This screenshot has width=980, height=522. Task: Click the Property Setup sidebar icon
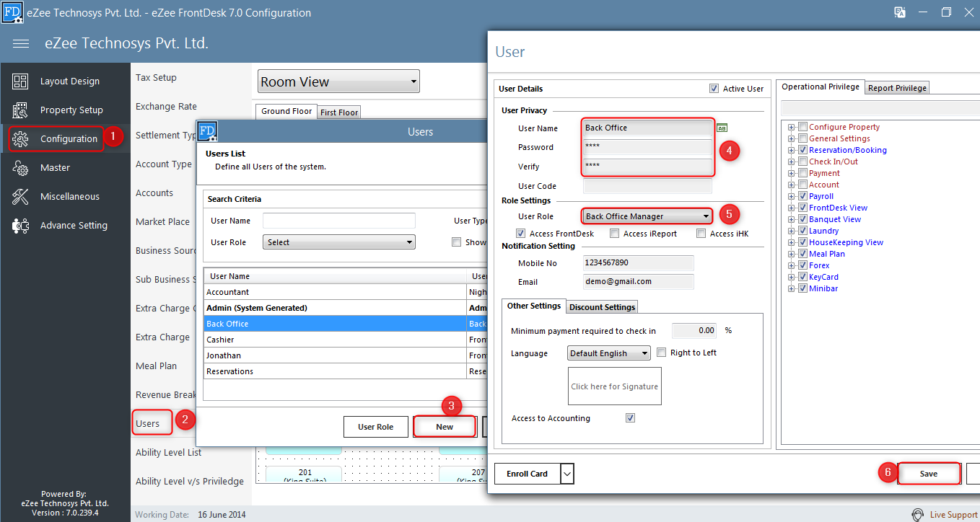[20, 110]
